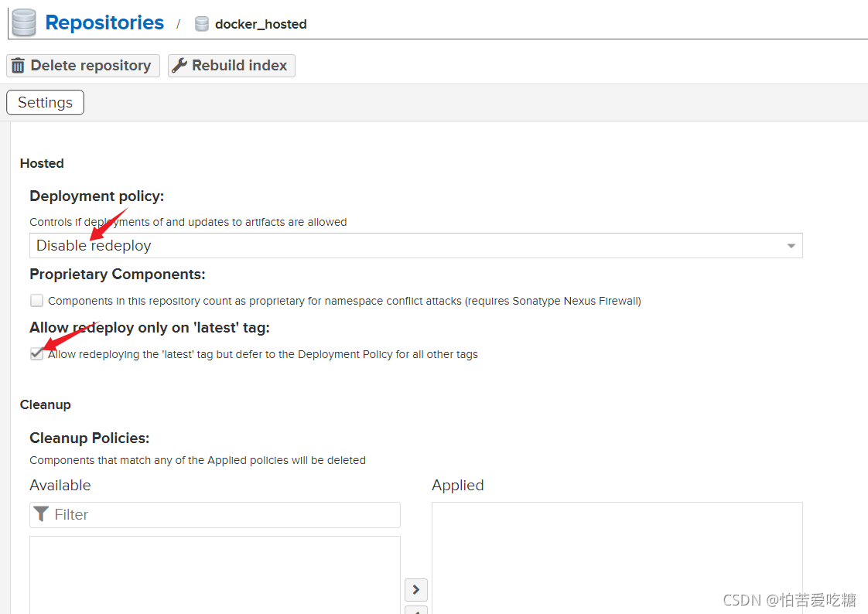868x614 pixels.
Task: Click the Cleanup Policies label
Action: 90,438
